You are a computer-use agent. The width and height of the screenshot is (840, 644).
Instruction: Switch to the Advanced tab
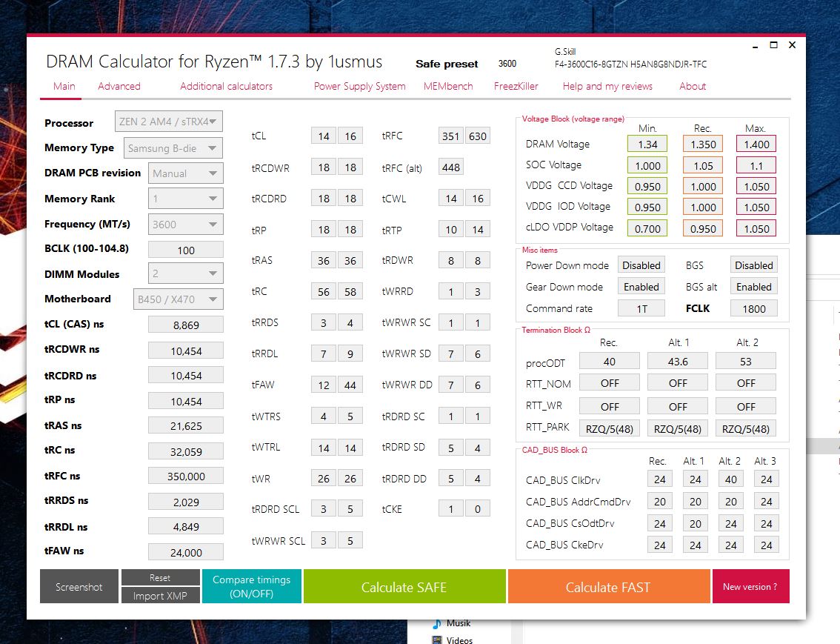point(119,86)
